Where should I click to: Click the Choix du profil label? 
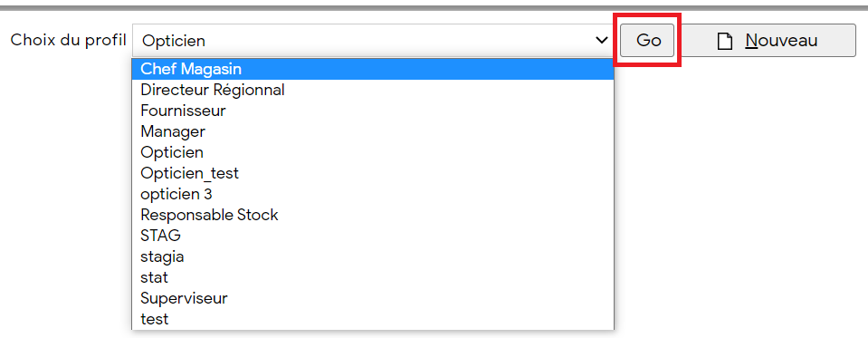(69, 41)
